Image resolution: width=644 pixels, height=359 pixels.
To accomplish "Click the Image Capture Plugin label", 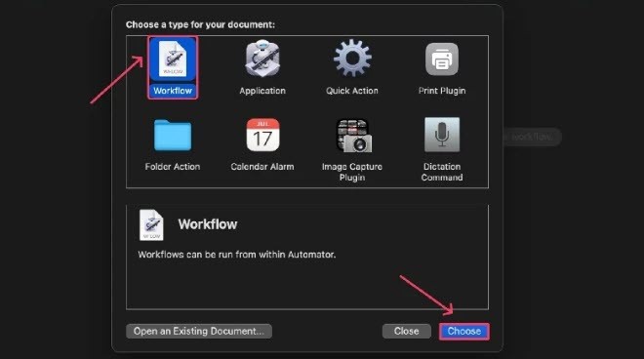I will click(352, 172).
